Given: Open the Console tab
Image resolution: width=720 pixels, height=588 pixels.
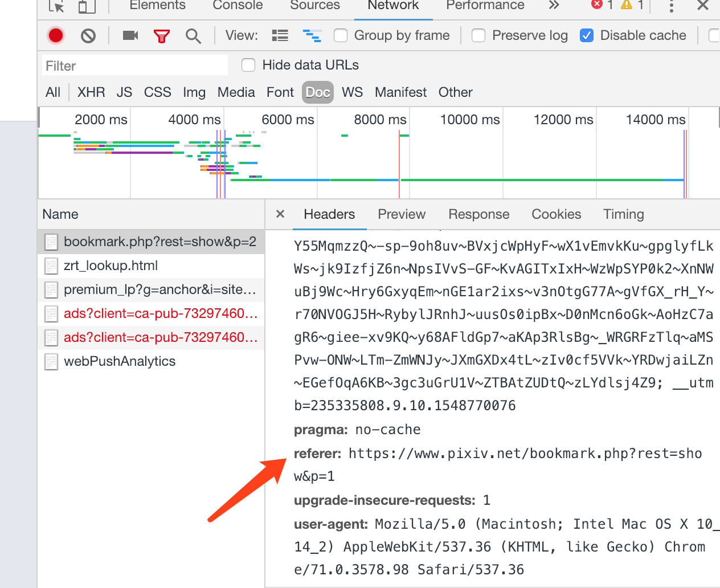Looking at the screenshot, I should [x=238, y=5].
